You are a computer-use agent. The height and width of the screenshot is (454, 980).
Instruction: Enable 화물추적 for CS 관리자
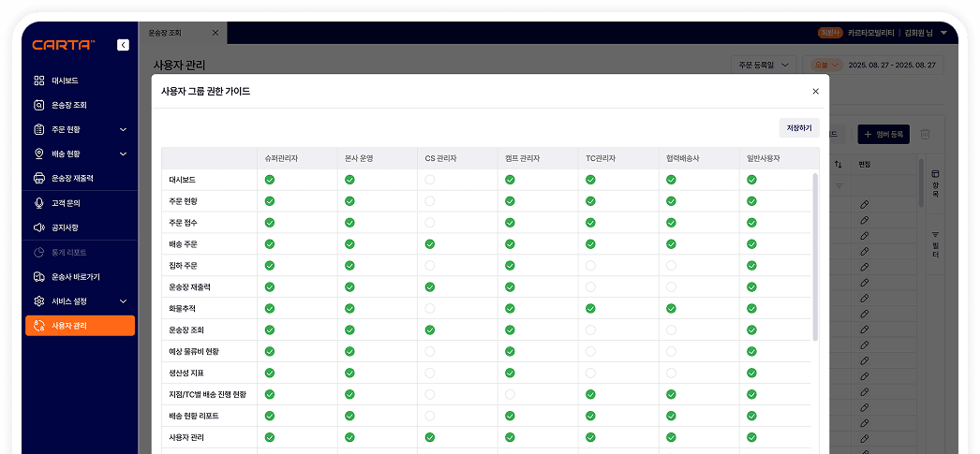pos(430,309)
